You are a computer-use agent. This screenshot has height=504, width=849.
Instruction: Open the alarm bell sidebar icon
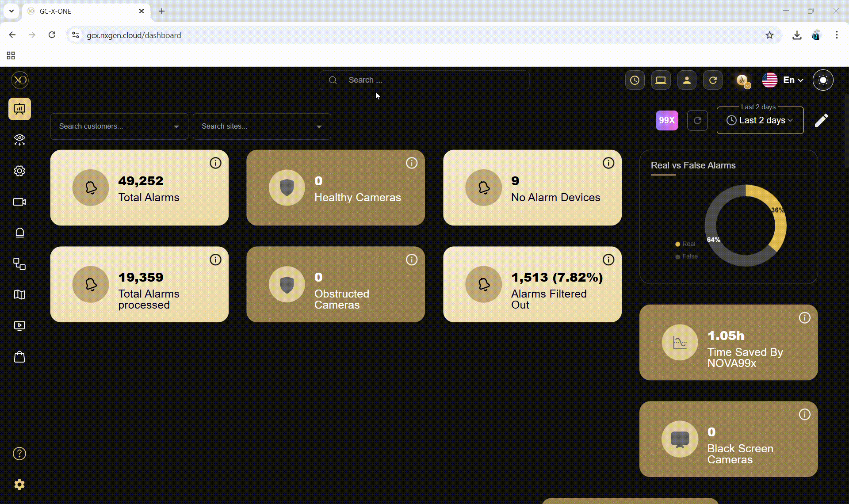point(19,233)
